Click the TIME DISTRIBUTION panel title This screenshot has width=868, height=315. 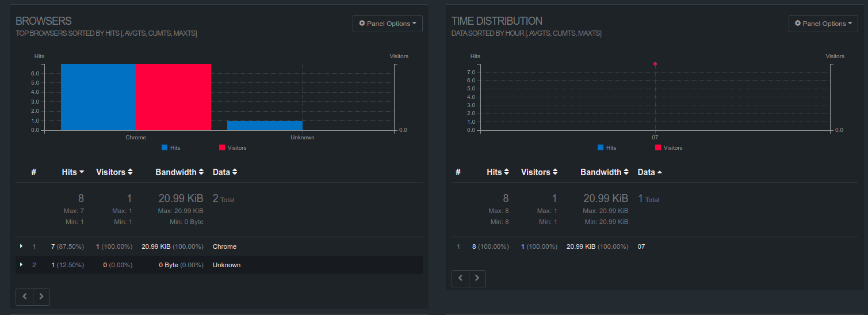point(497,21)
